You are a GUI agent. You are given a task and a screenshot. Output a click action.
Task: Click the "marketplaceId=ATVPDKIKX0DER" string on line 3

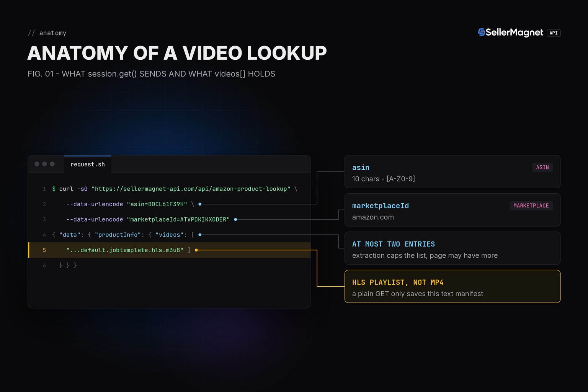pos(178,219)
